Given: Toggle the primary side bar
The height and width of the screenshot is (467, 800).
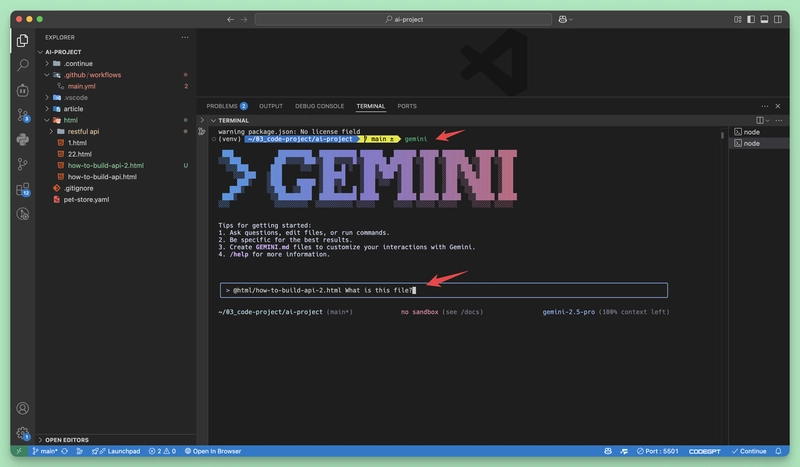Looking at the screenshot, I should [751, 19].
